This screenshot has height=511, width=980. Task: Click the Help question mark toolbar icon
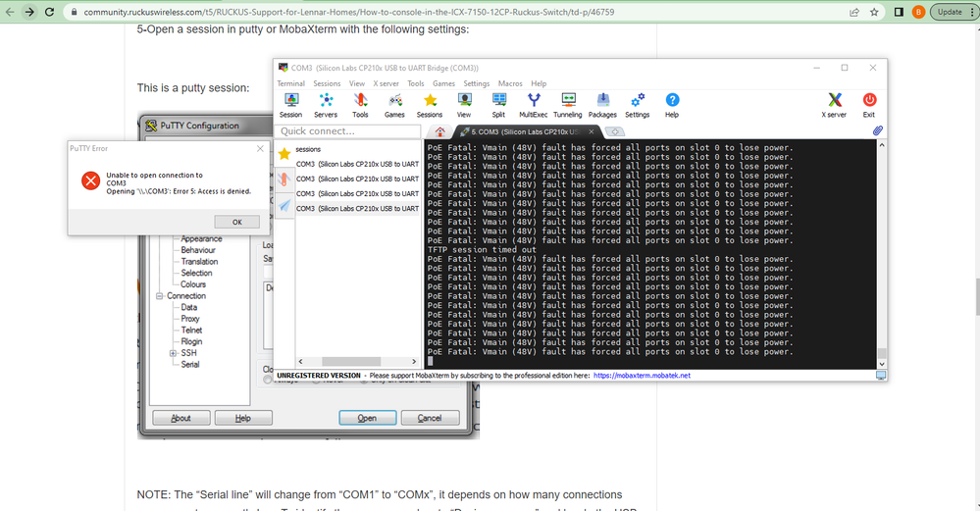tap(672, 105)
